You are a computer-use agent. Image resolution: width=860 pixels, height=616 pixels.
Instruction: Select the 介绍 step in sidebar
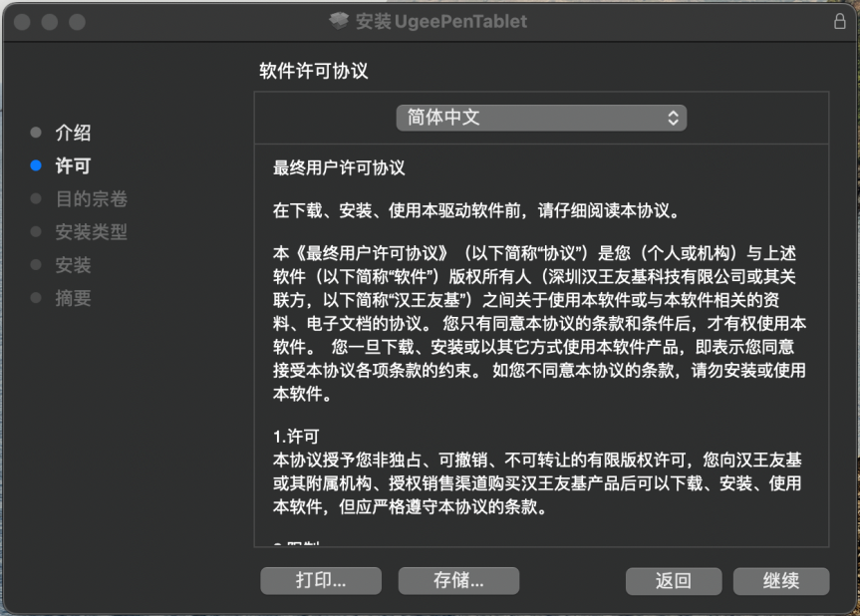pyautogui.click(x=73, y=133)
